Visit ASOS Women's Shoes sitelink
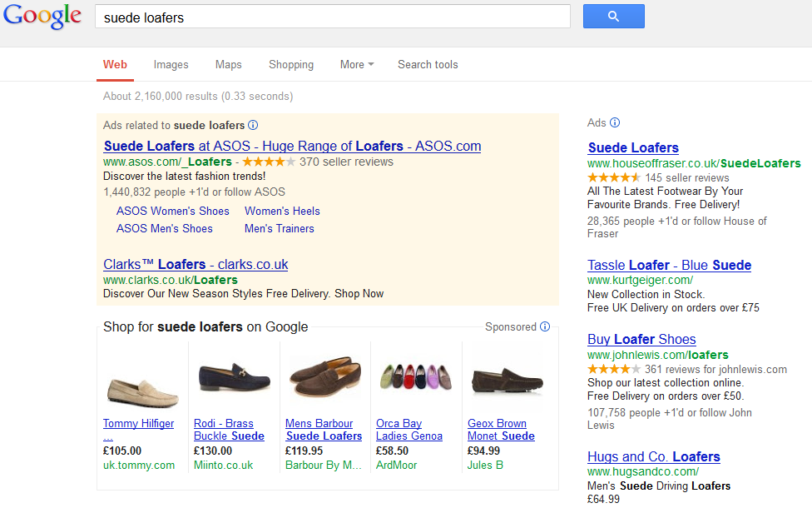The height and width of the screenshot is (508, 812). click(x=172, y=211)
